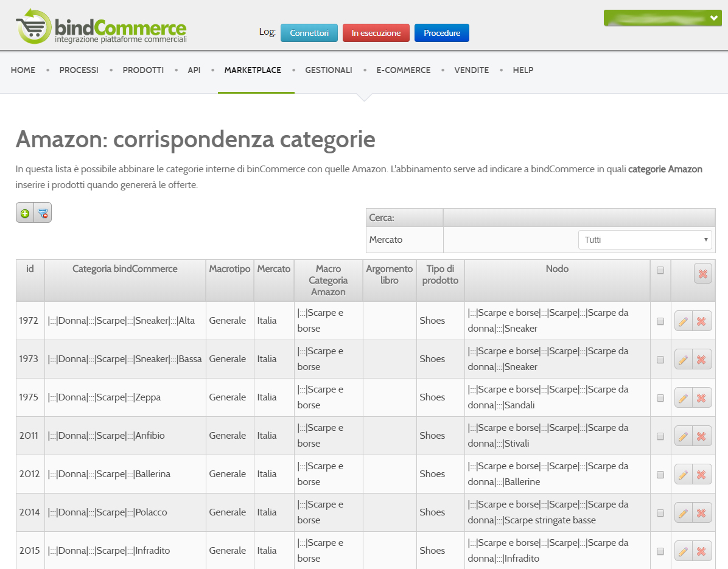The image size is (728, 569).
Task: Check the checkbox for row 2015
Action: pyautogui.click(x=660, y=551)
